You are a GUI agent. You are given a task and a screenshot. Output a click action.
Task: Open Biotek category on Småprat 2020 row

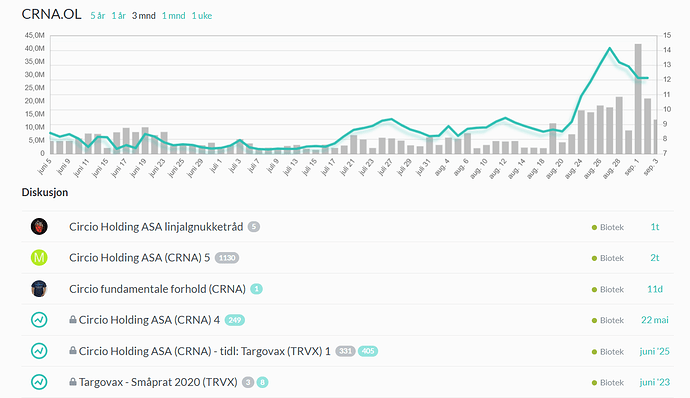[608, 383]
